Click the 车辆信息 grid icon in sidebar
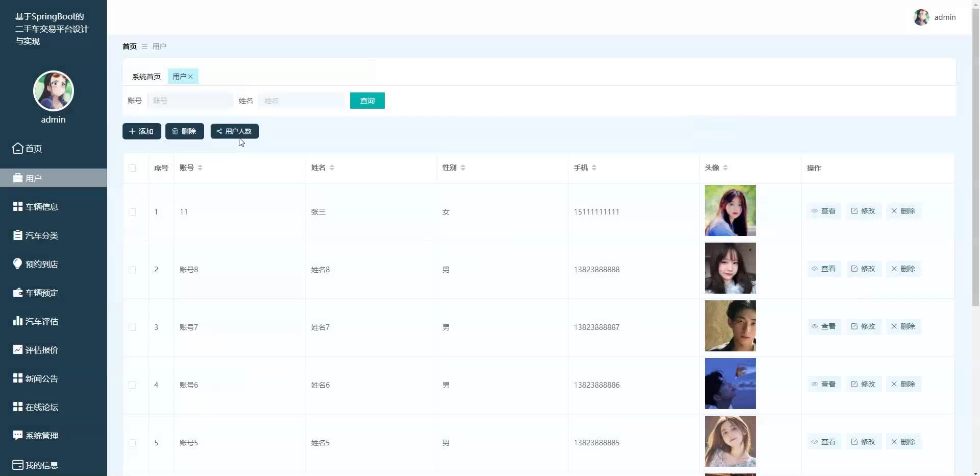The height and width of the screenshot is (476, 980). pyautogui.click(x=18, y=206)
